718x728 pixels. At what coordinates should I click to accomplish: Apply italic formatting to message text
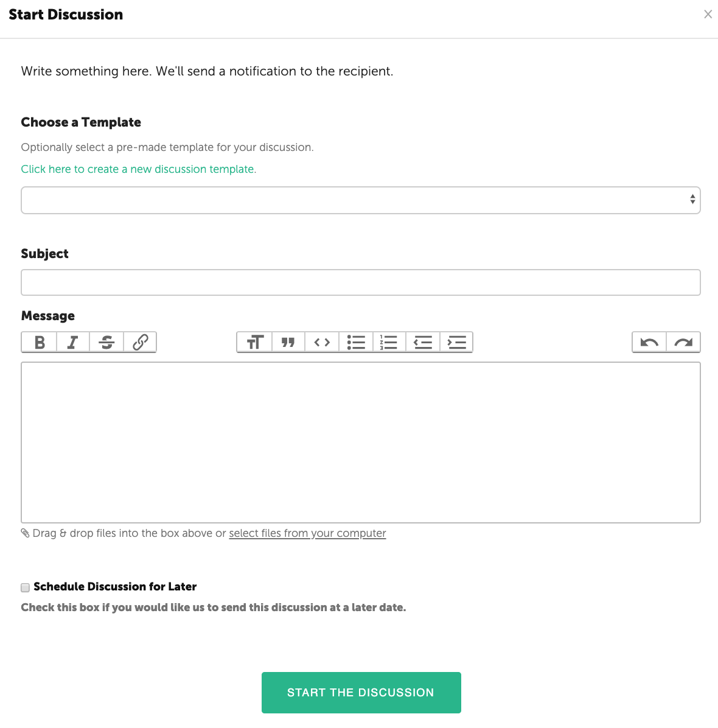73,342
